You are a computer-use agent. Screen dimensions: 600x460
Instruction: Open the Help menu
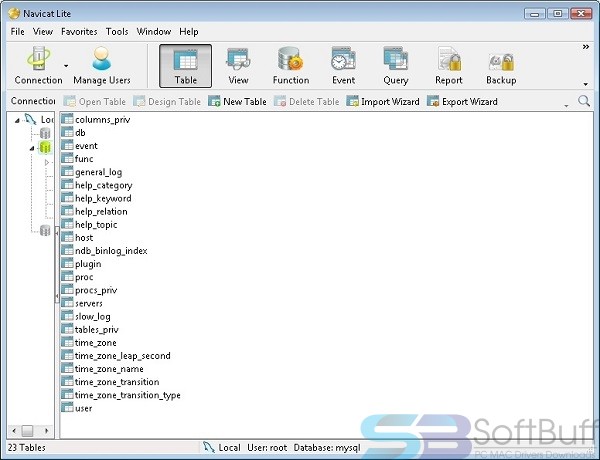pos(189,31)
